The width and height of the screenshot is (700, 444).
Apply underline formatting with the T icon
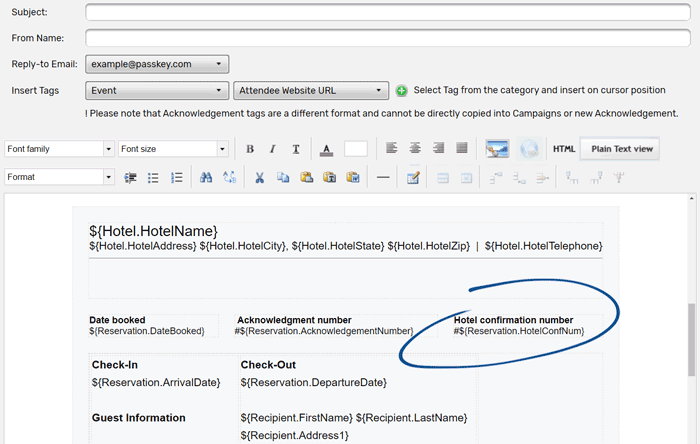tap(296, 149)
